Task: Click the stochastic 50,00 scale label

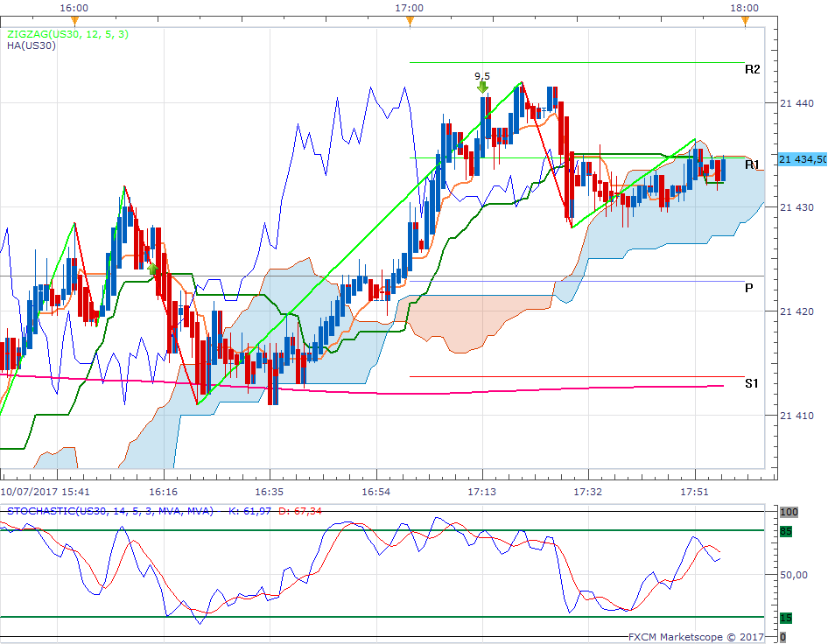Action: click(x=794, y=574)
